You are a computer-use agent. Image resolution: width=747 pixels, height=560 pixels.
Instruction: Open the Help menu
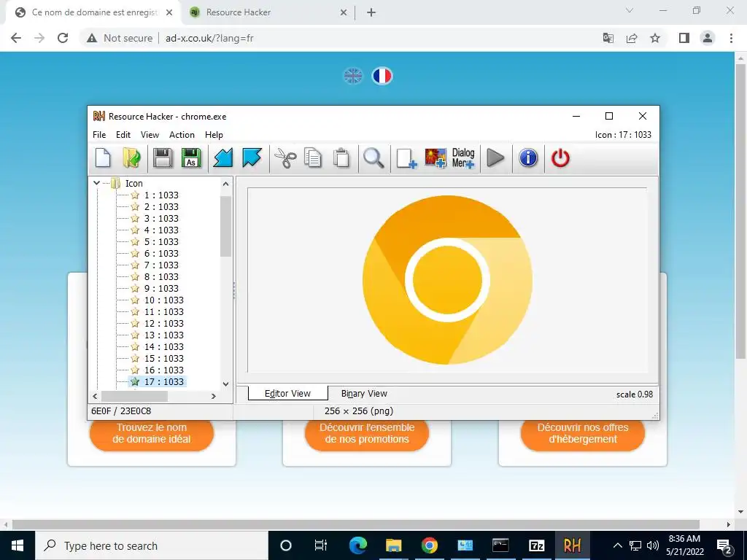214,135
